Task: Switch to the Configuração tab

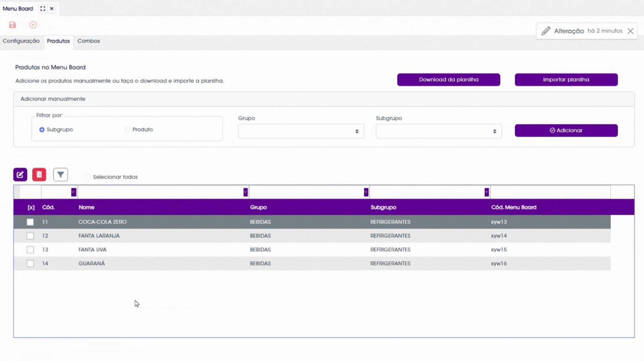Action: click(x=21, y=41)
